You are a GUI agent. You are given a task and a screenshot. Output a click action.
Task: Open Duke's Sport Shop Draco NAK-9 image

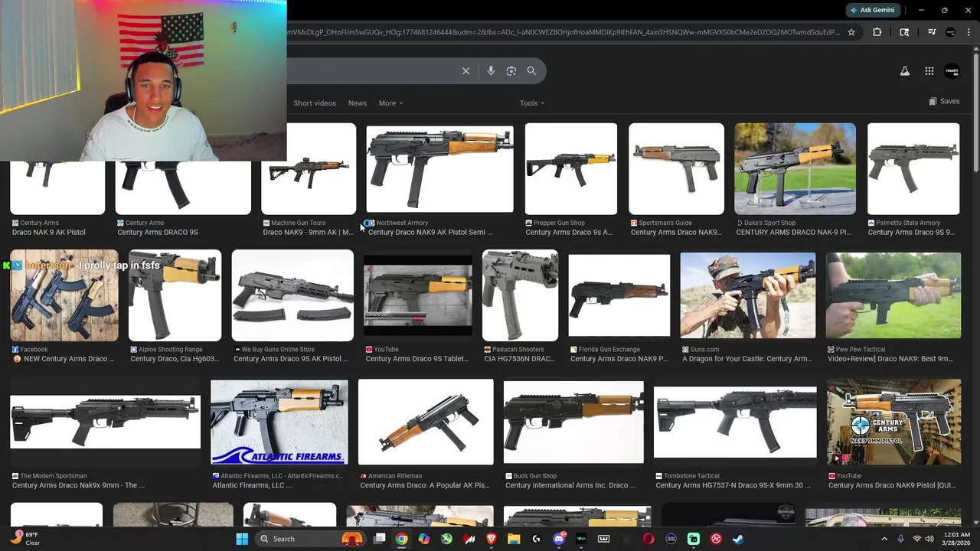[795, 168]
